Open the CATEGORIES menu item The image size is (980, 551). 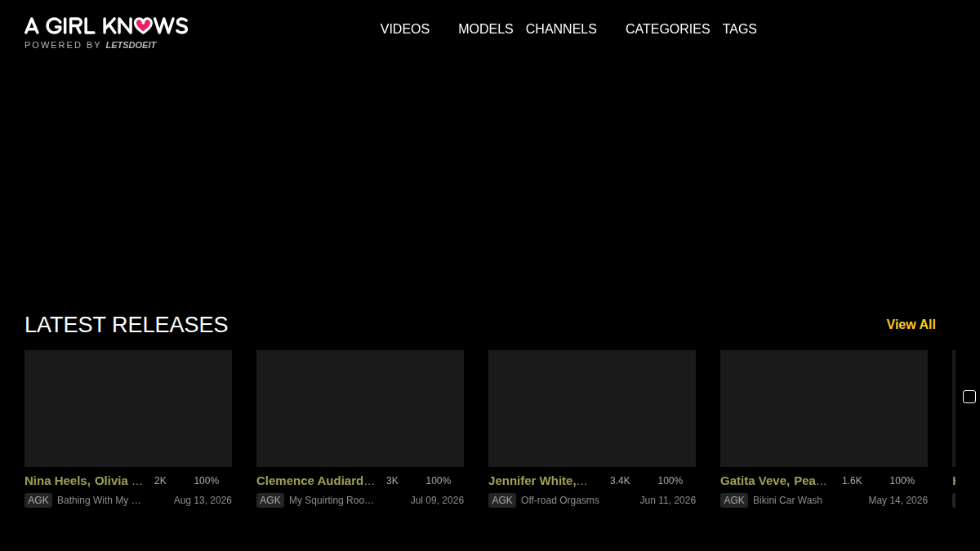coord(668,29)
